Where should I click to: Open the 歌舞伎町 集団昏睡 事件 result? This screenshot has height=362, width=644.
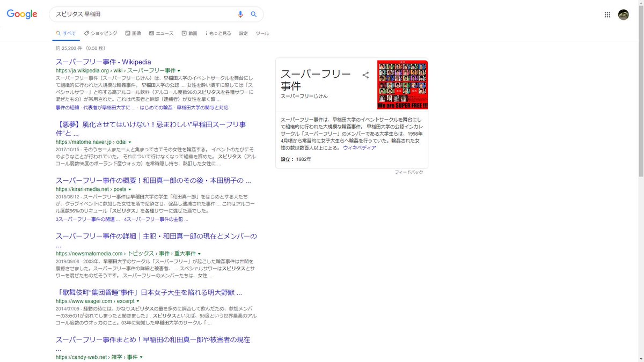pos(149,292)
